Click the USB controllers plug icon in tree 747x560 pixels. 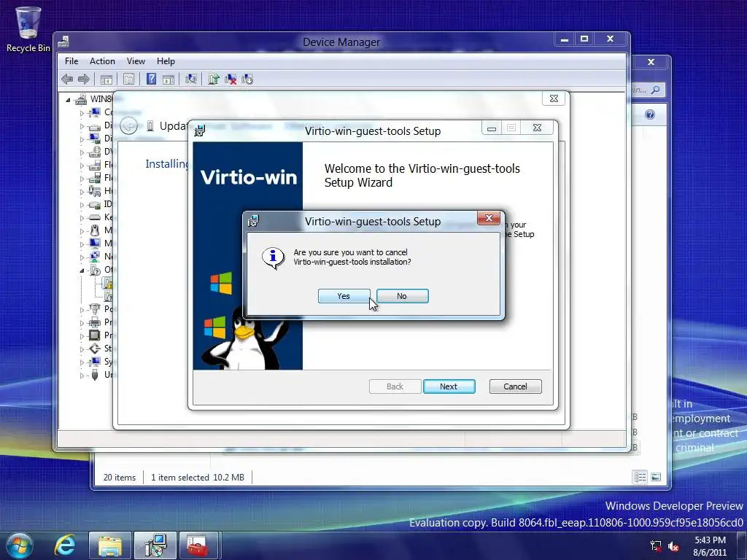[x=95, y=375]
